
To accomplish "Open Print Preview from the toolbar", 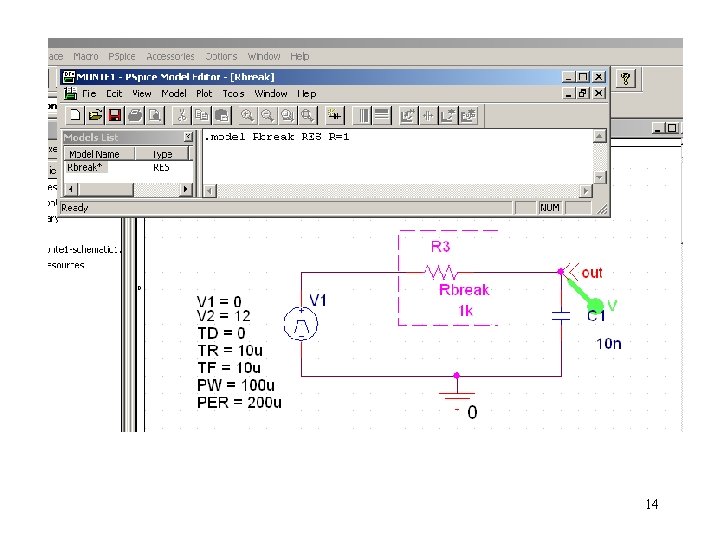I will click(155, 115).
